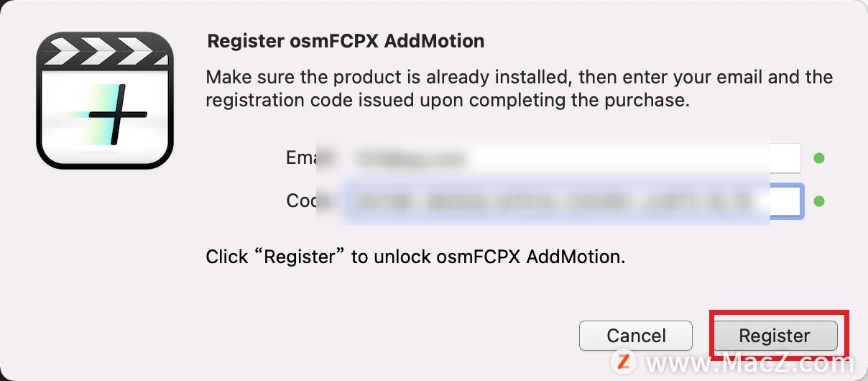This screenshot has width=868, height=381.
Task: Click the osmFCPX AddMotion app icon
Action: click(x=105, y=100)
